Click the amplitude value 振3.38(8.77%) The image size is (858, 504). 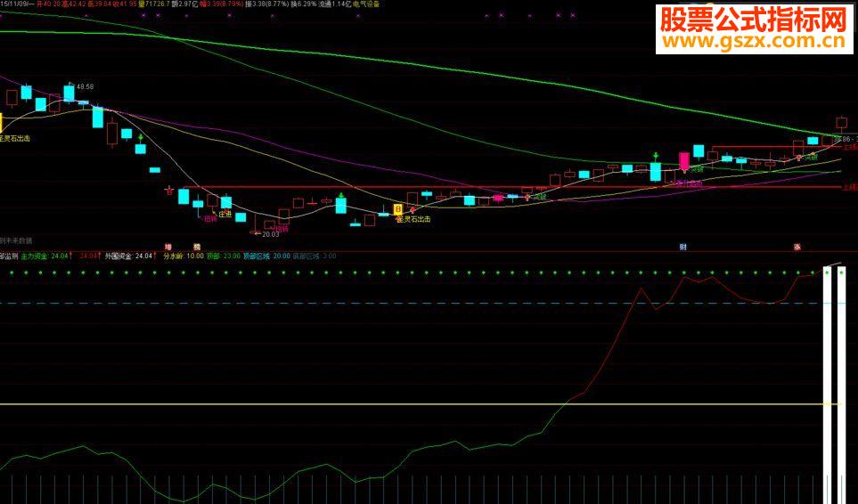click(x=266, y=4)
